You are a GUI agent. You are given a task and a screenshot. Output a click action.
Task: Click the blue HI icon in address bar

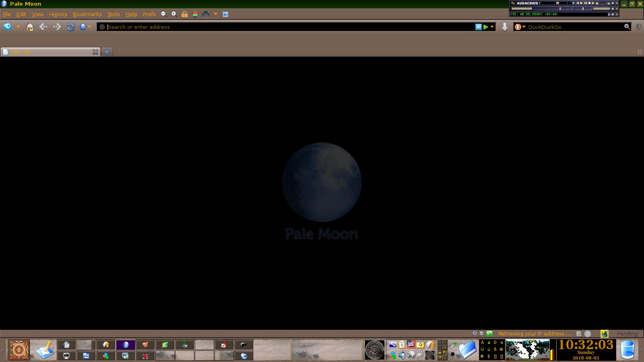tap(478, 27)
